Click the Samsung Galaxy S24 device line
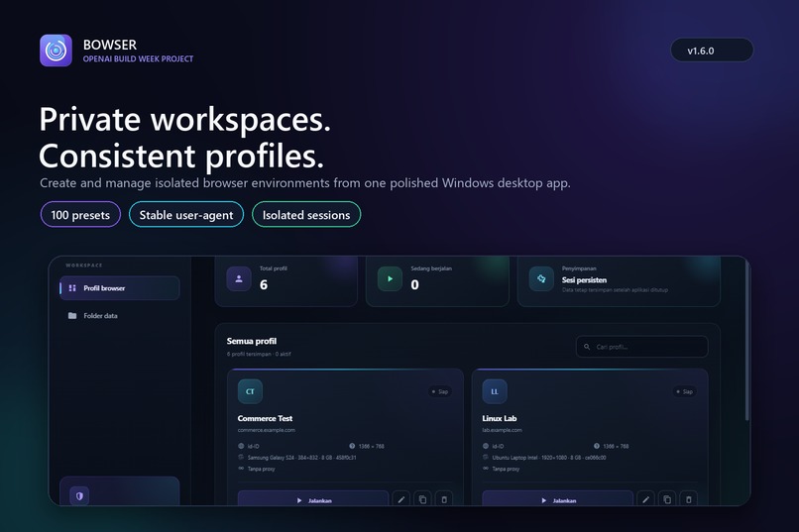This screenshot has width=799, height=532. click(301, 458)
